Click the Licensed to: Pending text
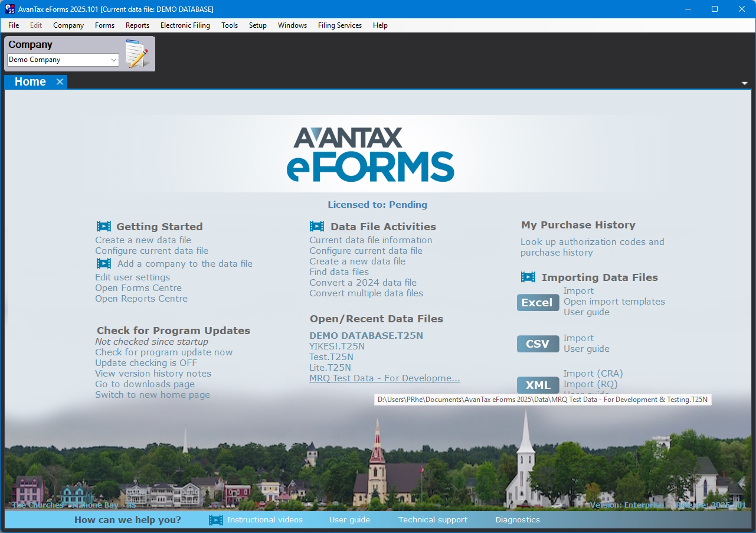 [378, 205]
